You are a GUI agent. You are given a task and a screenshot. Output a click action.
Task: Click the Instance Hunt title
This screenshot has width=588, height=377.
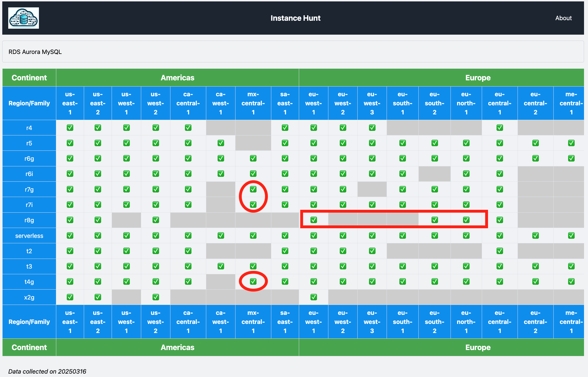[295, 18]
